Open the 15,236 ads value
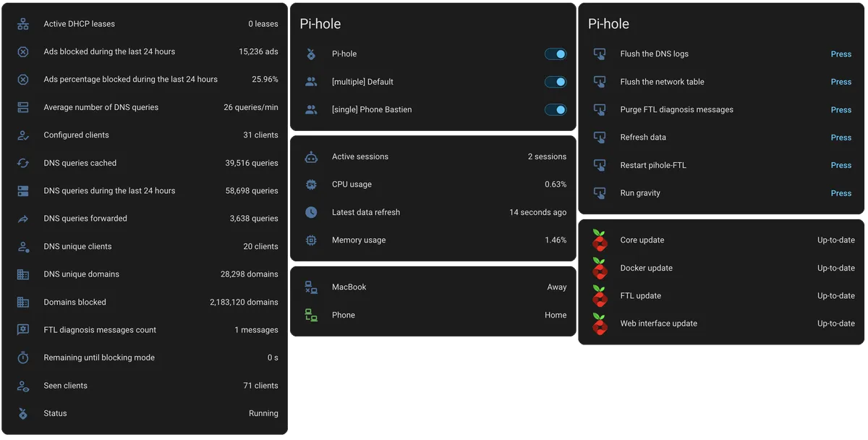The width and height of the screenshot is (868, 440). 258,52
